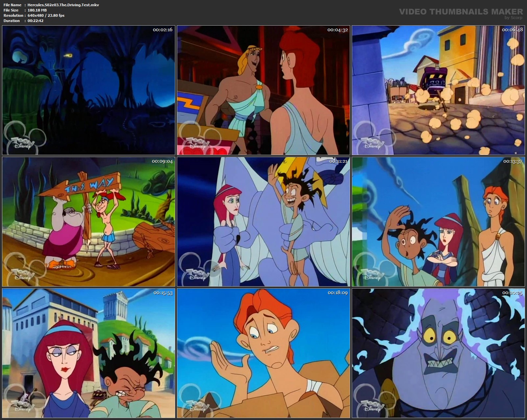
Task: Select resolution text 640x480 / 23.80 fps
Action: point(46,15)
